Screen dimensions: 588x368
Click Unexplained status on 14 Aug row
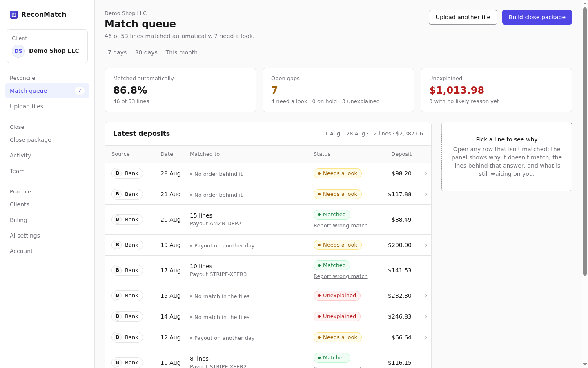click(337, 316)
